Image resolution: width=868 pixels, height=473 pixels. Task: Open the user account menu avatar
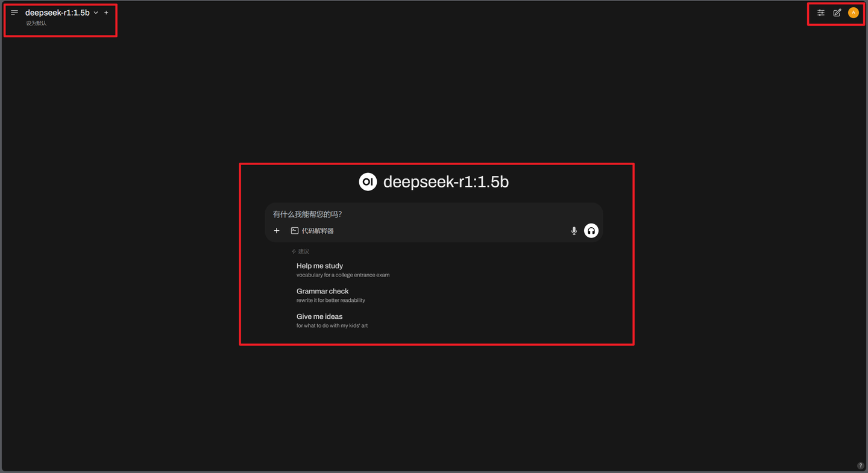[853, 12]
